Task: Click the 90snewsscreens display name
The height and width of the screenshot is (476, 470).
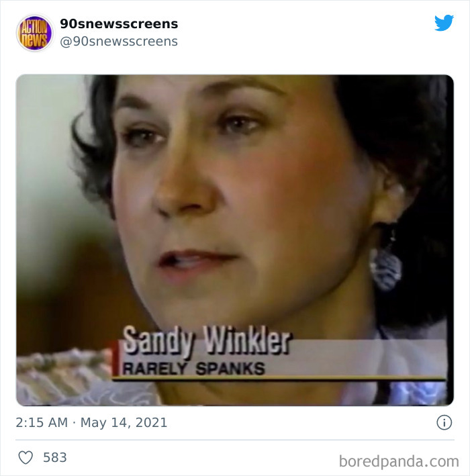Action: 119,23
